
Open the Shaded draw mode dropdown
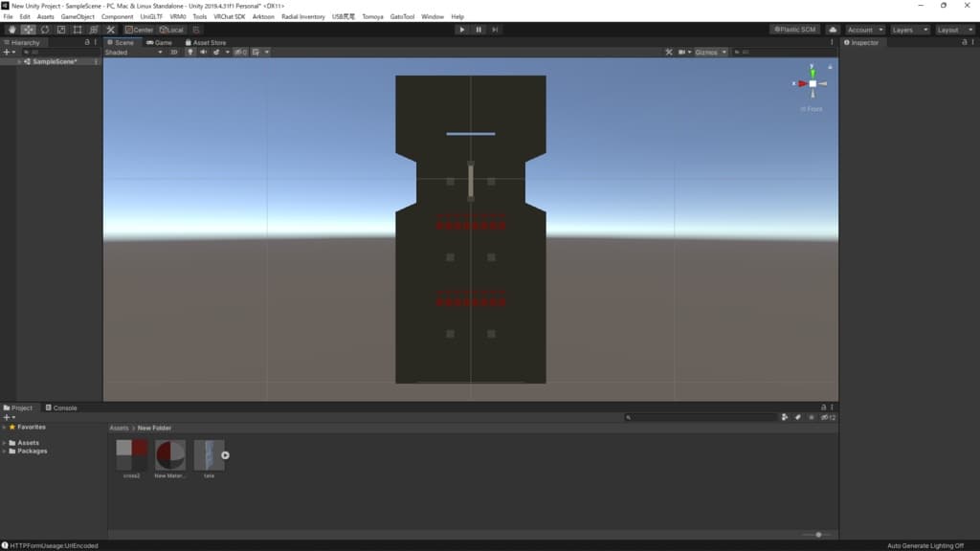pos(133,53)
